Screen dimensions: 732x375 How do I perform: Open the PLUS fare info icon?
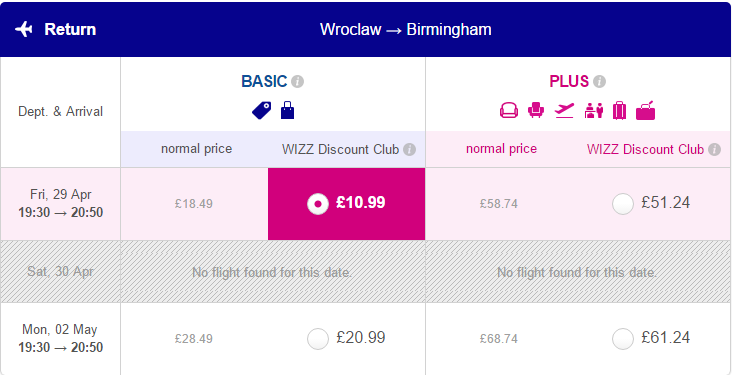tap(599, 82)
